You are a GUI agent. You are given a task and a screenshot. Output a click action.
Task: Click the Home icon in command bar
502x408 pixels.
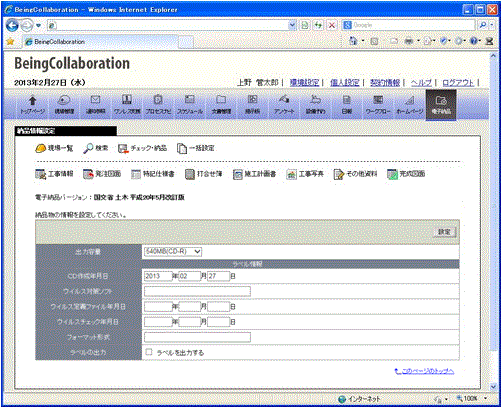pos(353,41)
